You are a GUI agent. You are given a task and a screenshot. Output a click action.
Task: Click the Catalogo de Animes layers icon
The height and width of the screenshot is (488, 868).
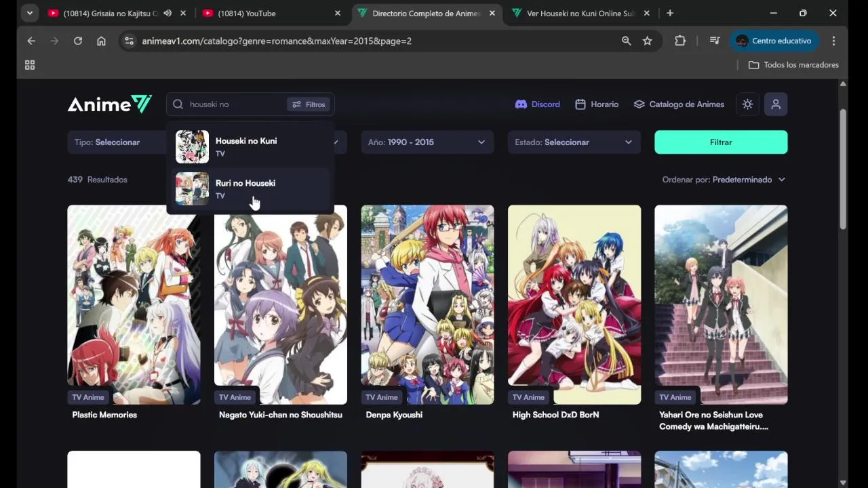[x=639, y=104]
